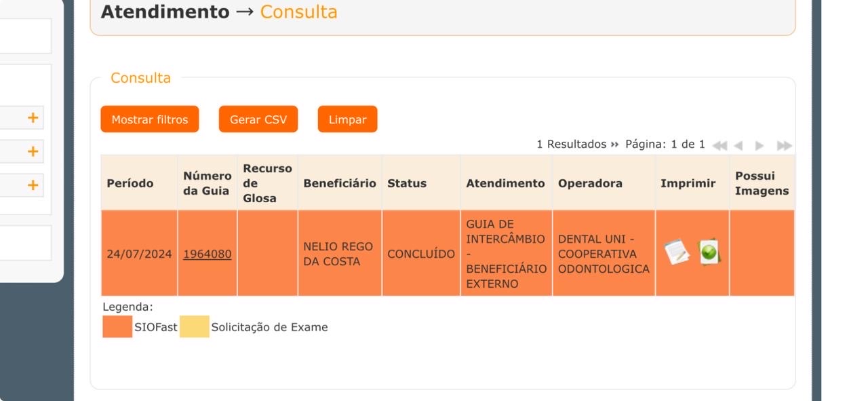Viewport: 868px width, 401px height.
Task: Click the Período column header
Action: coord(130,183)
